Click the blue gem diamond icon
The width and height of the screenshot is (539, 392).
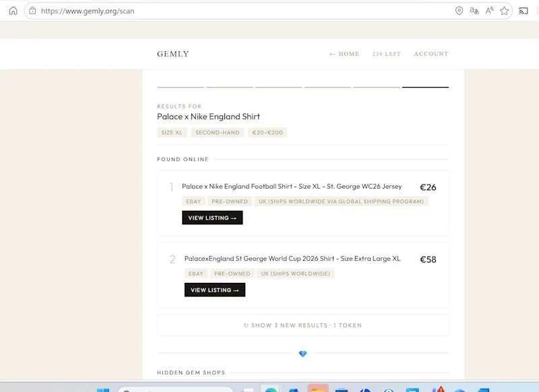pyautogui.click(x=303, y=354)
